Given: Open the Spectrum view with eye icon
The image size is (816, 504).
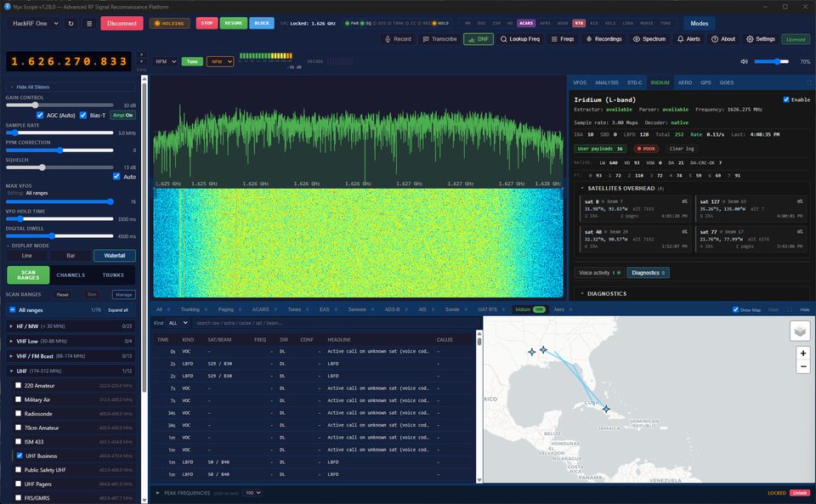Looking at the screenshot, I should [x=649, y=39].
